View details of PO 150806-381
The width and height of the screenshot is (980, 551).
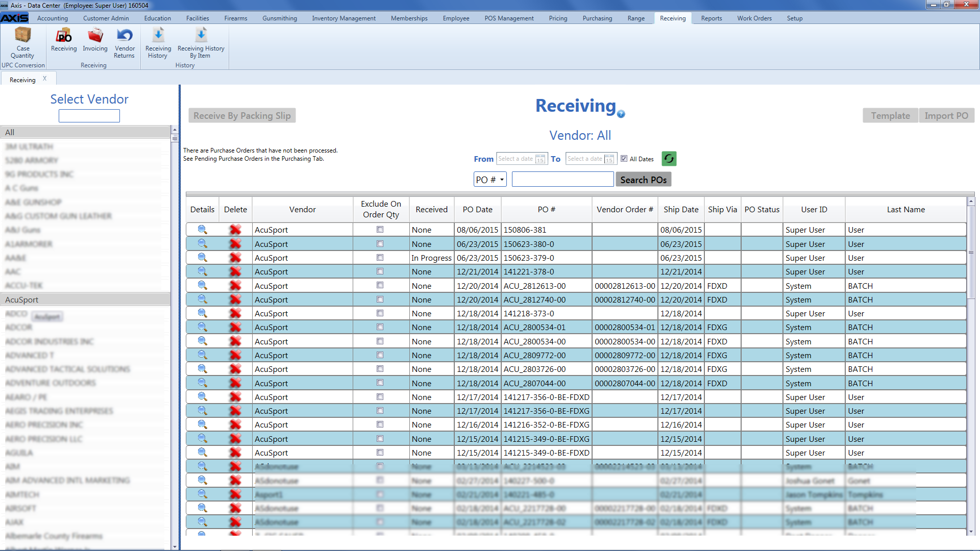click(x=202, y=230)
